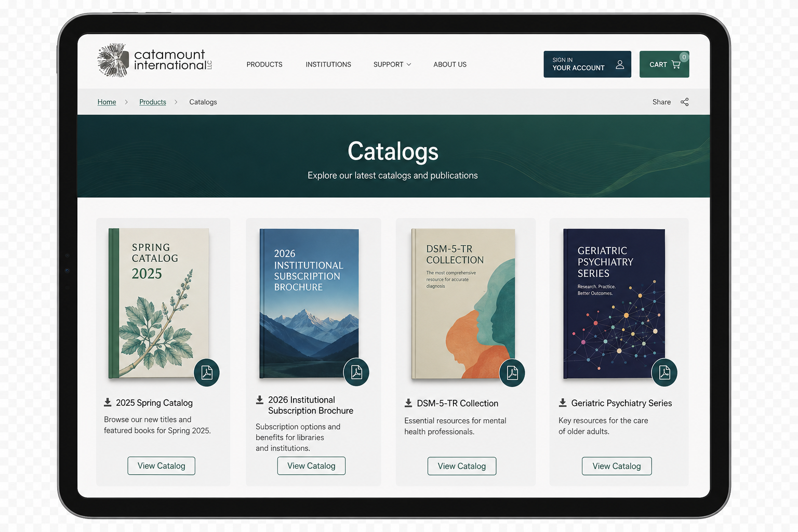Click download icon beside 2025 Spring Catalog
This screenshot has height=532, width=798.
tap(108, 402)
